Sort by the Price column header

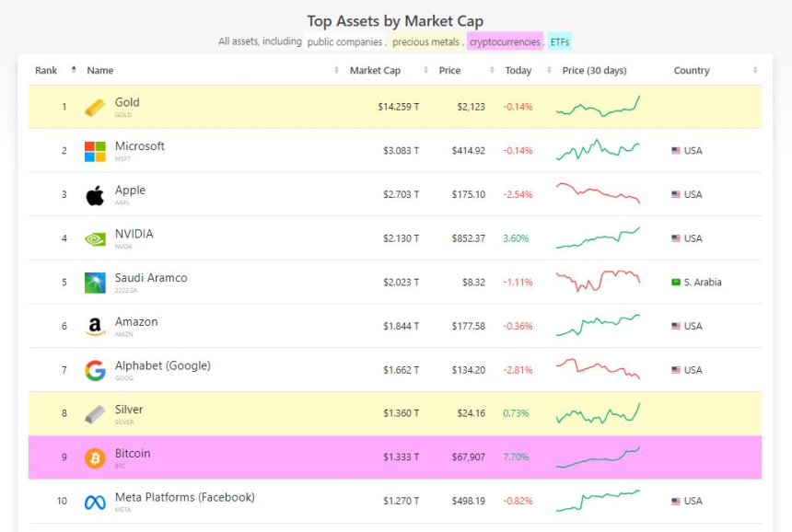tap(449, 71)
